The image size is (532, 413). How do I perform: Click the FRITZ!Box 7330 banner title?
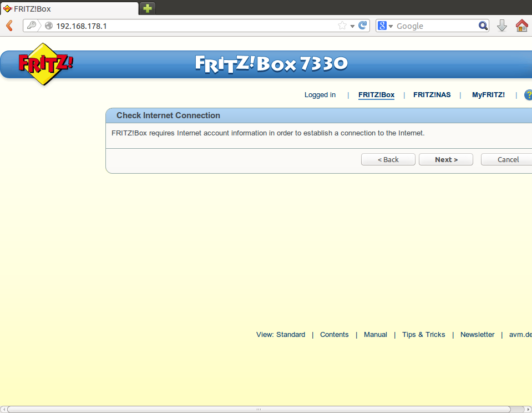click(271, 64)
